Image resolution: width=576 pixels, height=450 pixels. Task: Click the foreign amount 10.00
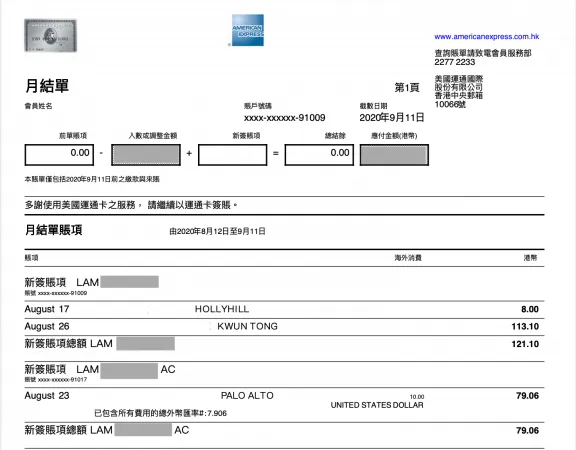point(417,397)
